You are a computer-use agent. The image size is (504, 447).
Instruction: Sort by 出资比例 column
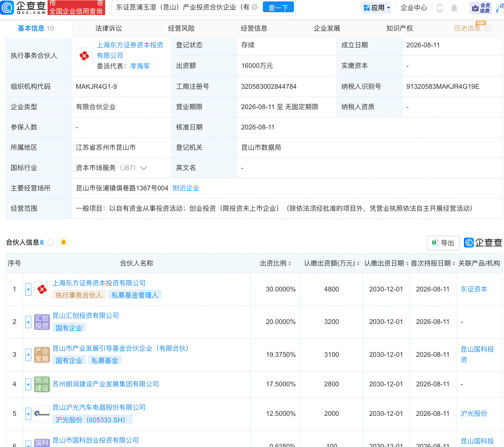point(290,264)
